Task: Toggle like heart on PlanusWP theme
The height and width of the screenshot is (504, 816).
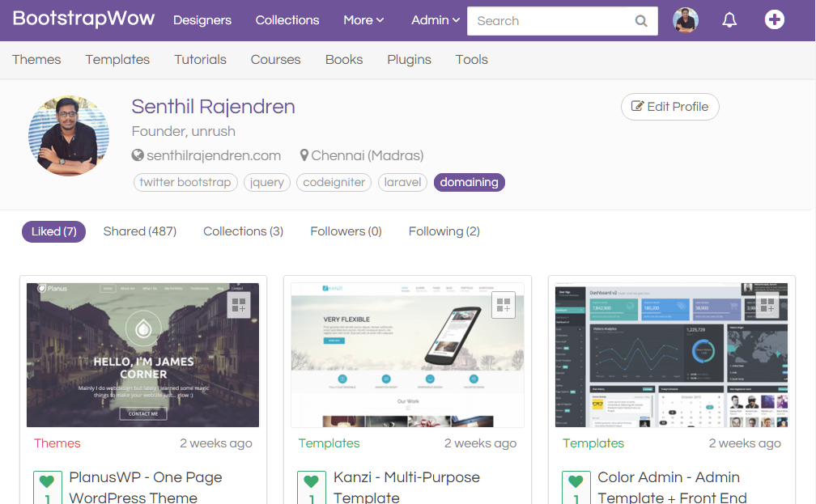Action: coord(47,481)
